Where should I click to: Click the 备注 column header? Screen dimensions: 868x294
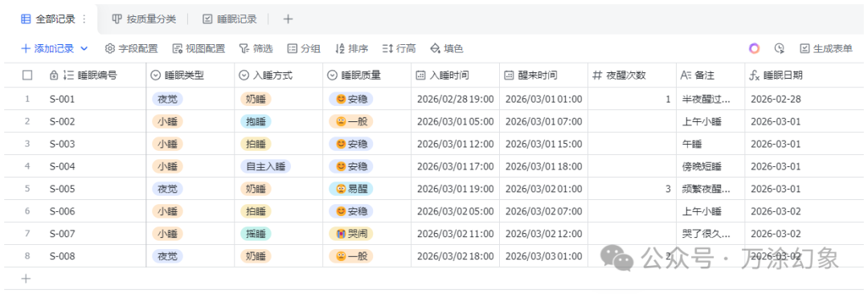point(710,76)
